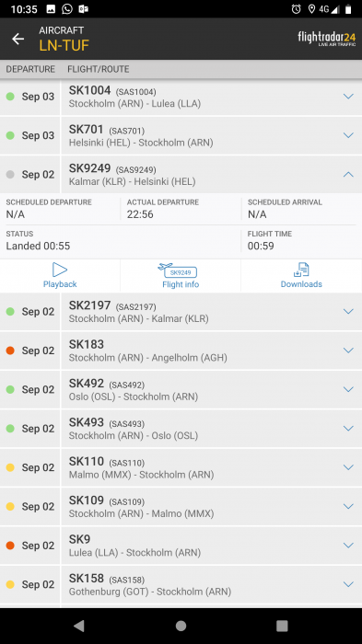Image resolution: width=362 pixels, height=644 pixels.
Task: Open the Downloads icon
Action: click(301, 270)
